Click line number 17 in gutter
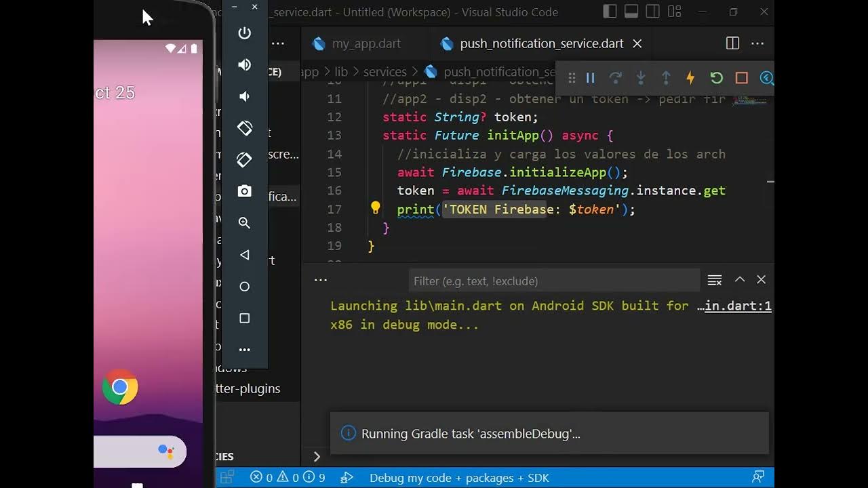868x488 pixels. [x=334, y=209]
